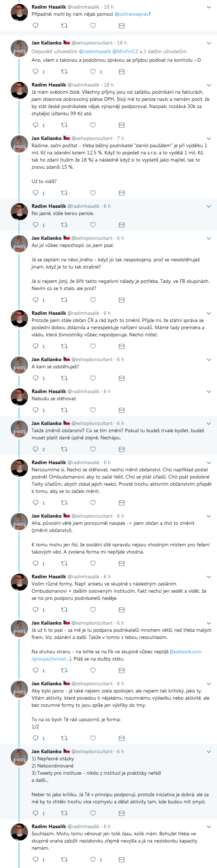Expand the menu for Jan's "Takže změníš občanství?" tweet
The width and height of the screenshot is (217, 868).
[x=209, y=424]
